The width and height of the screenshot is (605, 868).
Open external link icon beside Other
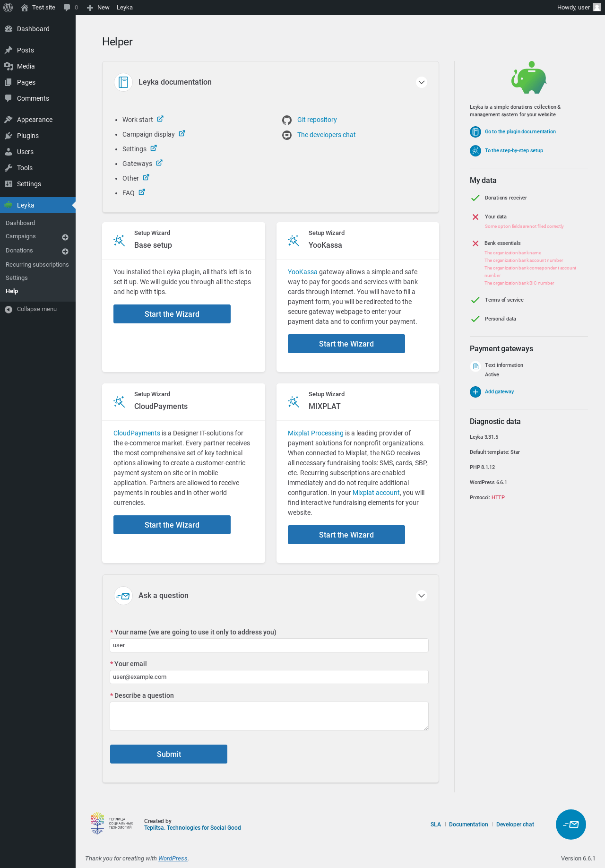(146, 178)
